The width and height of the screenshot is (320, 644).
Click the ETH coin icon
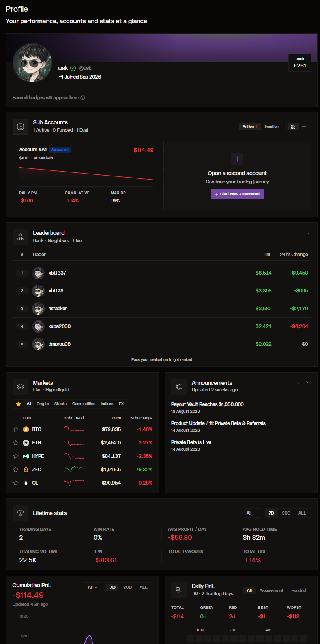[x=26, y=443]
